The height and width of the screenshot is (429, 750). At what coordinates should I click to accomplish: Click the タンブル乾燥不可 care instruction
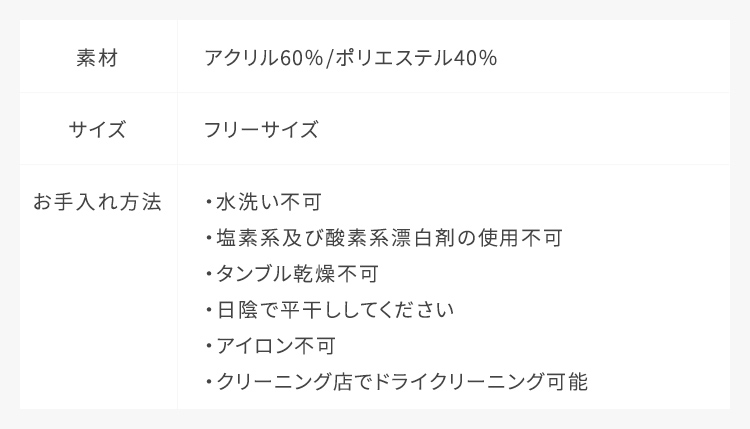click(x=297, y=274)
